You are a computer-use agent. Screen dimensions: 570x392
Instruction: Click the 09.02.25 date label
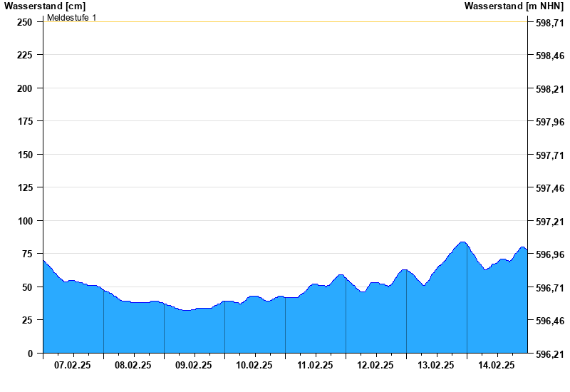pos(194,365)
